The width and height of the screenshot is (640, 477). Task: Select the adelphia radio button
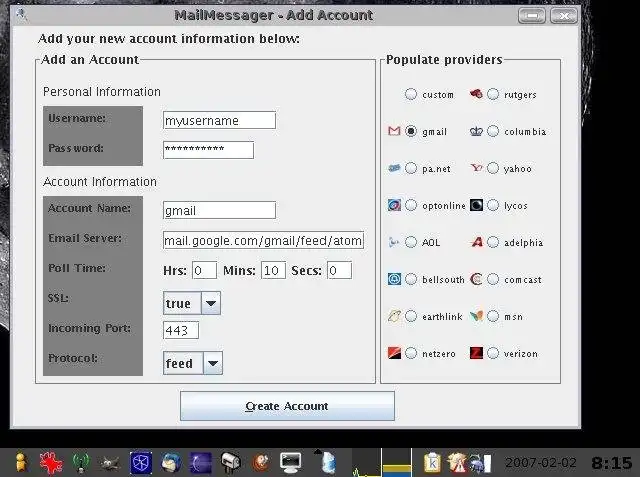click(x=493, y=242)
